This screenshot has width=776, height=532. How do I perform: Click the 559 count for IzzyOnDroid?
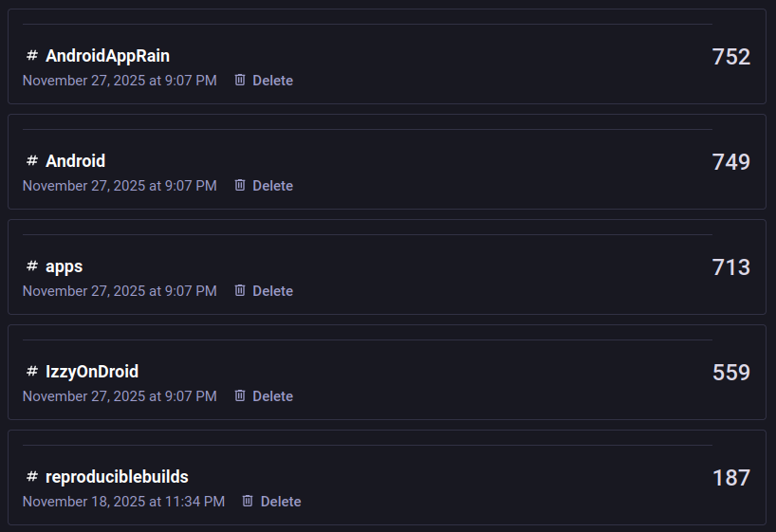pos(730,373)
